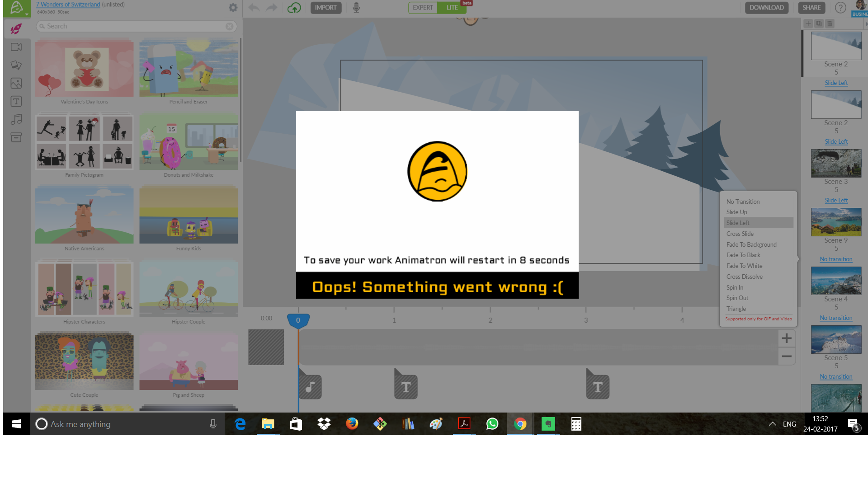868x488 pixels.
Task: Open the images library icon
Action: click(x=16, y=83)
